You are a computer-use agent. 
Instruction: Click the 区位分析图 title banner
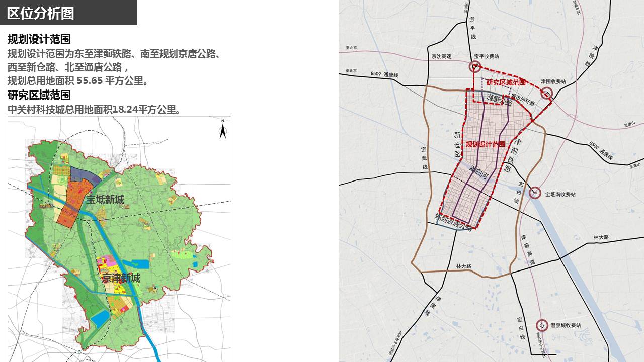pos(41,13)
